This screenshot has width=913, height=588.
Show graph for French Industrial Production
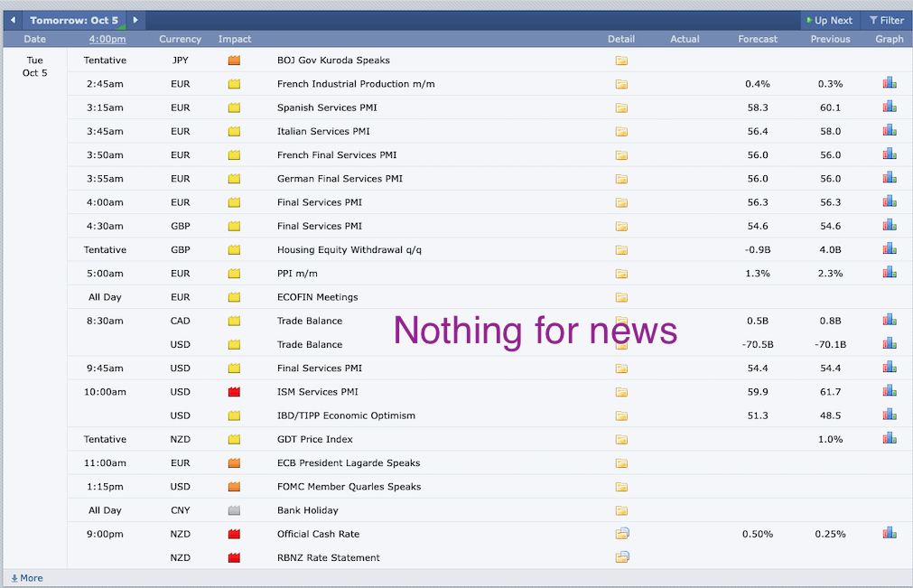(x=890, y=83)
